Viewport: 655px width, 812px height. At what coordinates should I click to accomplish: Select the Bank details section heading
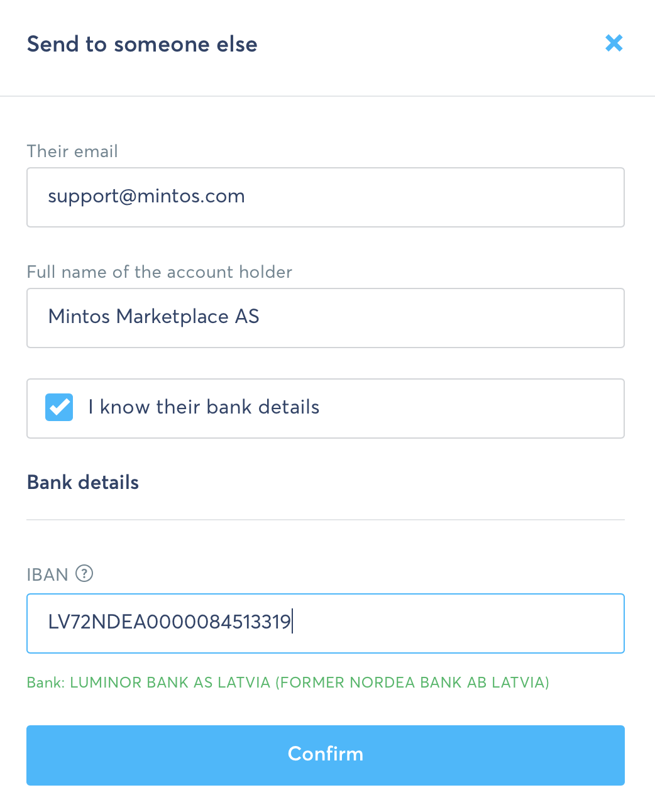point(83,482)
